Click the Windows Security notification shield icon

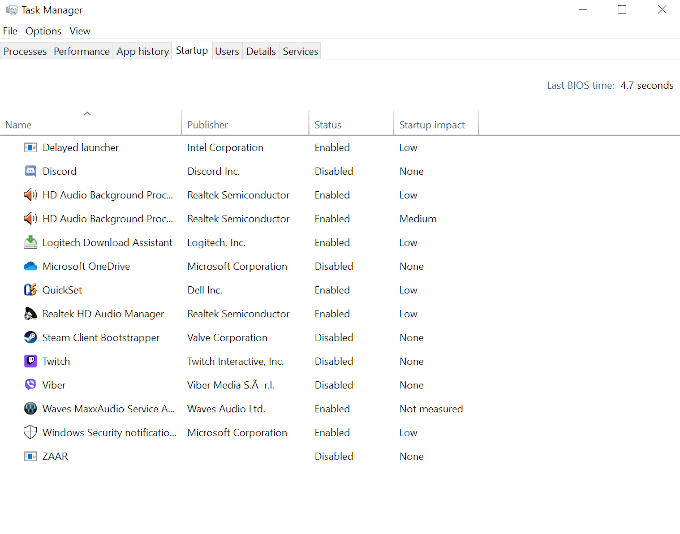coord(30,433)
